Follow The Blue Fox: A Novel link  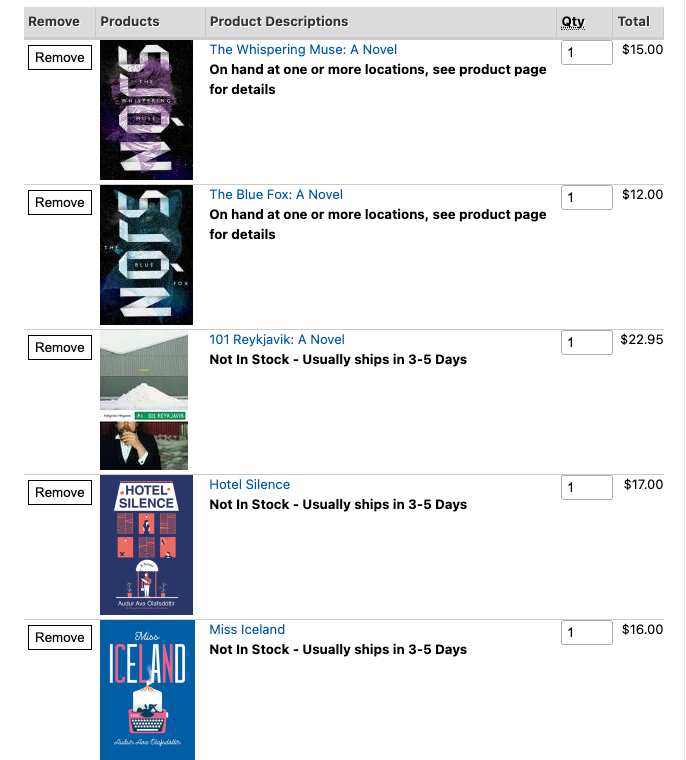[276, 195]
